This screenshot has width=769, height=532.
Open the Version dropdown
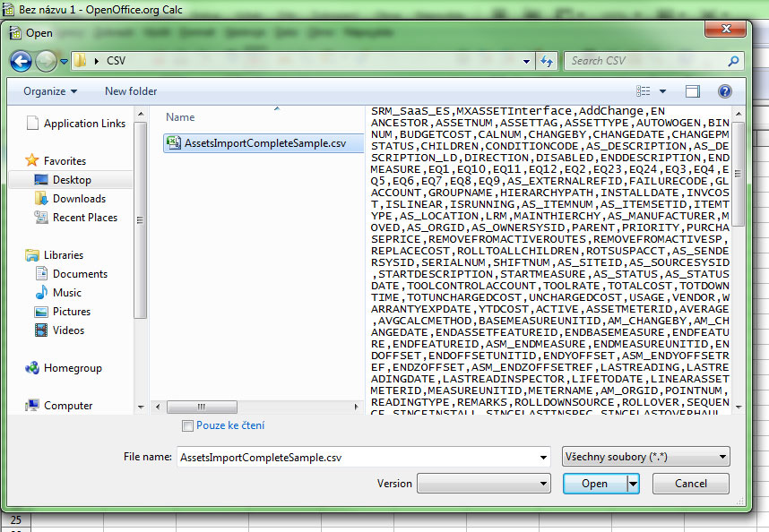pyautogui.click(x=484, y=484)
